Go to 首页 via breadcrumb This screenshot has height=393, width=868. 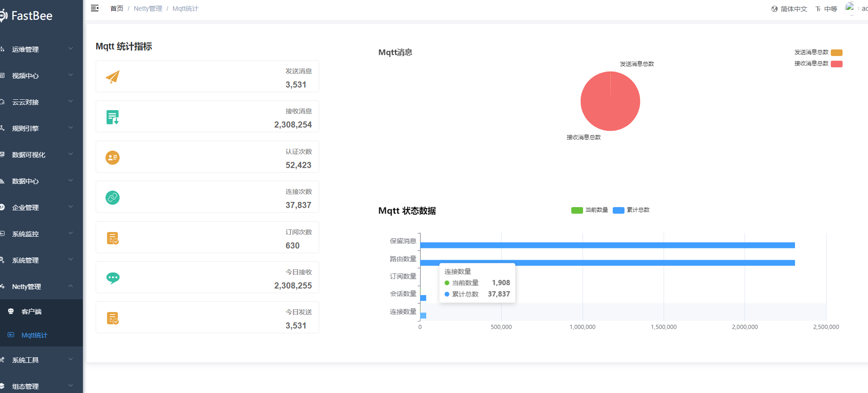pyautogui.click(x=117, y=8)
